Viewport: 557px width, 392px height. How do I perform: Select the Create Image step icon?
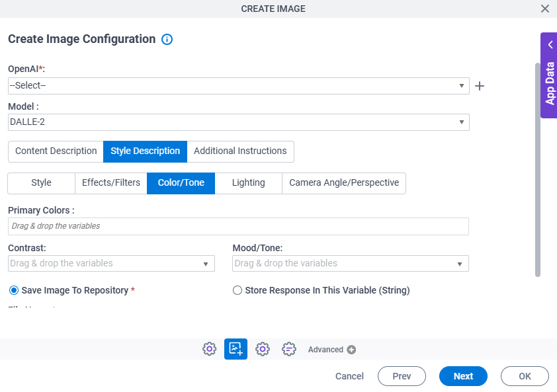click(236, 349)
